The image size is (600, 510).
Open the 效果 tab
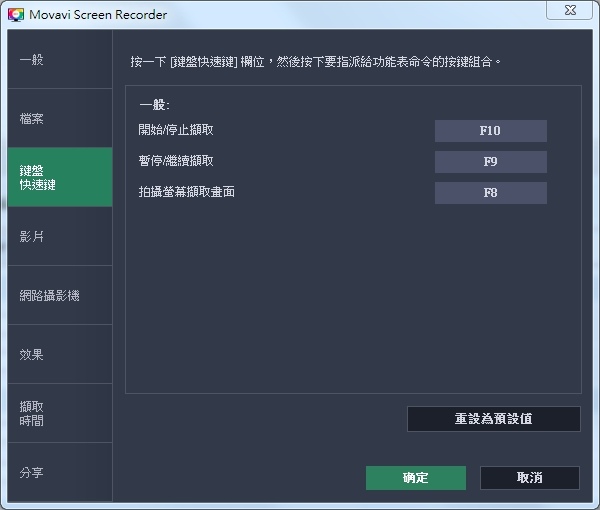pyautogui.click(x=60, y=354)
